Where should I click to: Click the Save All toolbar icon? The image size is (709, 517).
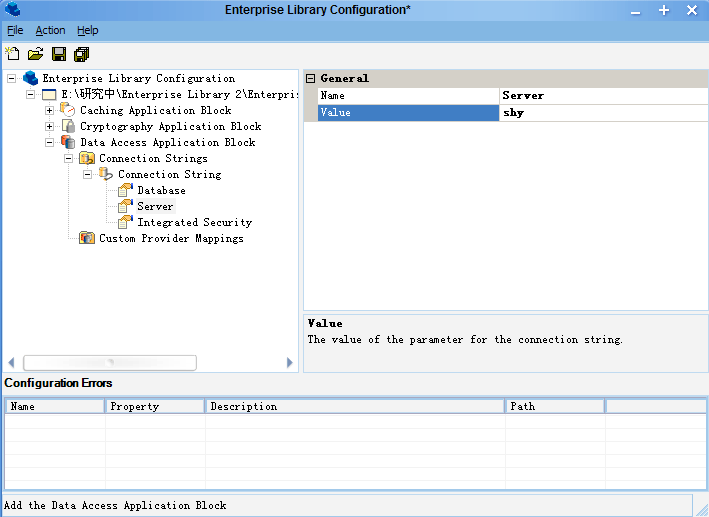tap(81, 54)
